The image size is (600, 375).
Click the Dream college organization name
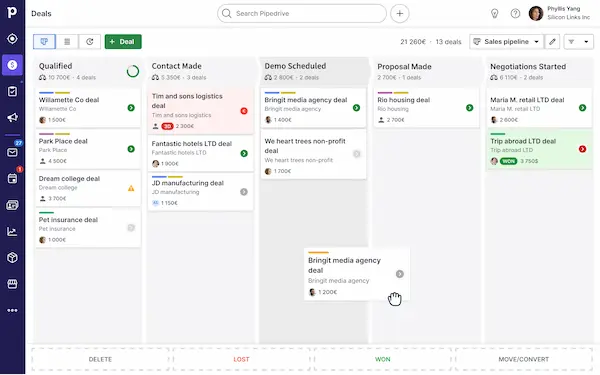58,188
